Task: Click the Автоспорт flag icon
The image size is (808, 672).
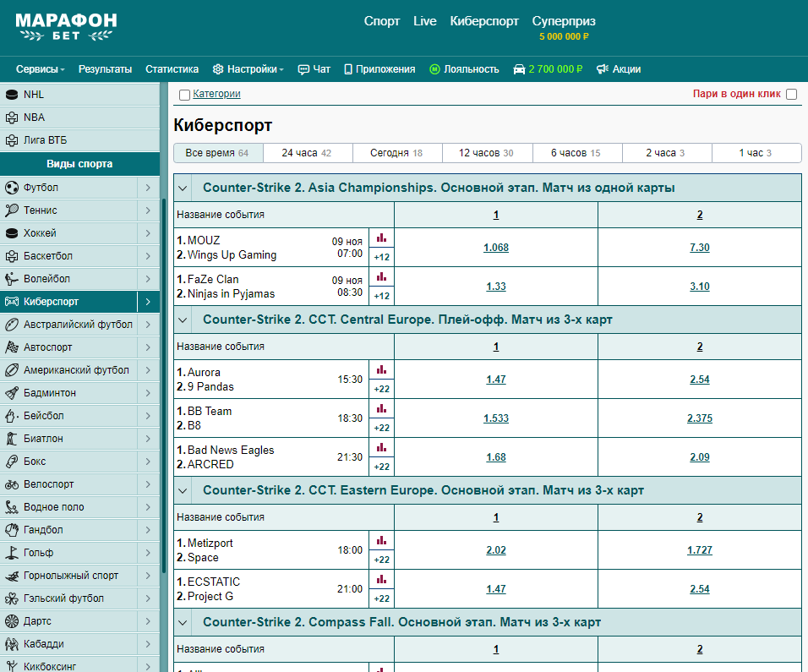Action: [11, 347]
